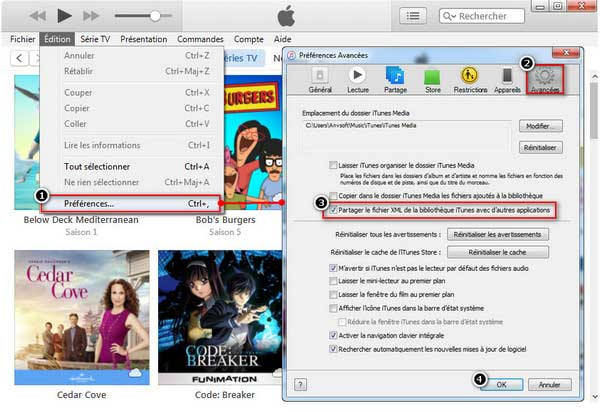Click the help question mark button

pos(300,384)
